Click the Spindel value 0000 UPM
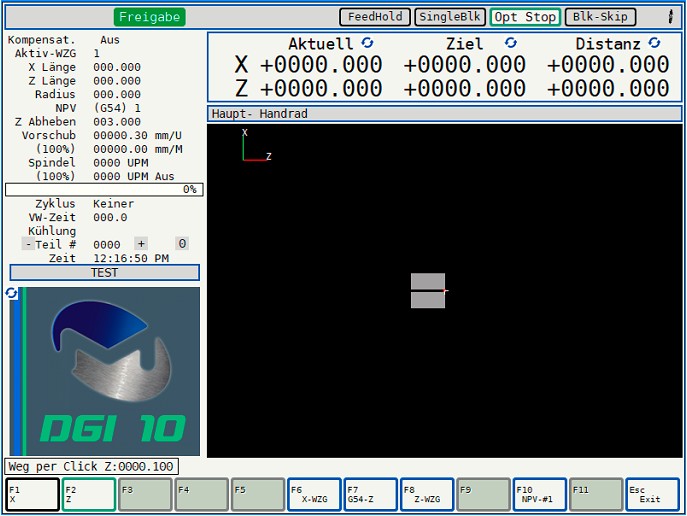Screen dimensions: 687x516 coord(120,163)
